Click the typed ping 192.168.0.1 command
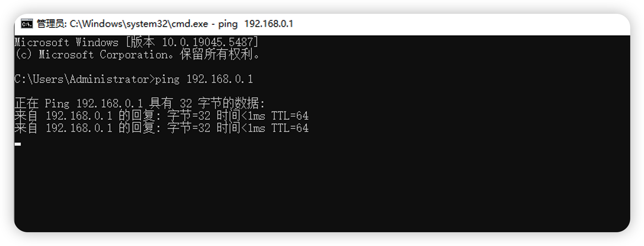This screenshot has height=246, width=644. coord(204,79)
